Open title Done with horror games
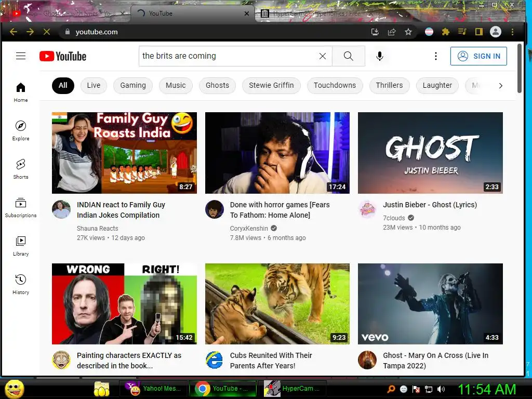Viewport: 532px width, 399px height. [x=280, y=210]
